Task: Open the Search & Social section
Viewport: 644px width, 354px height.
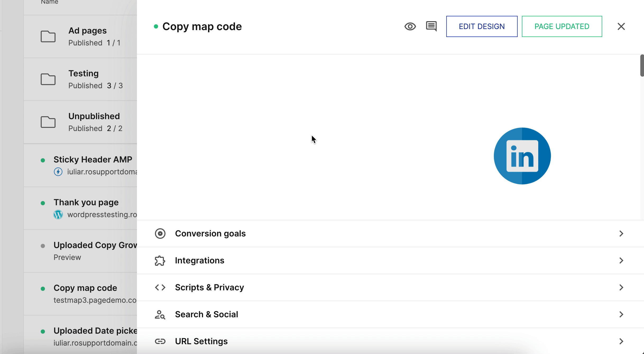Action: click(x=390, y=314)
